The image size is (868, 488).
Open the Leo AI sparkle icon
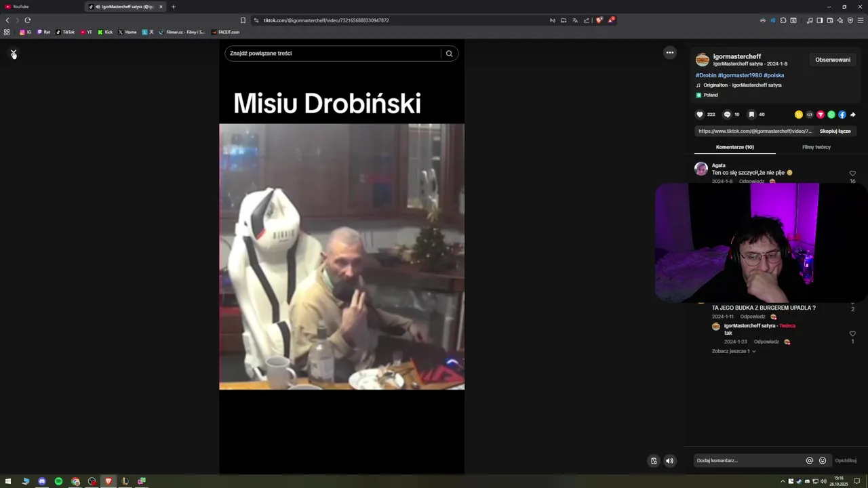pos(840,20)
